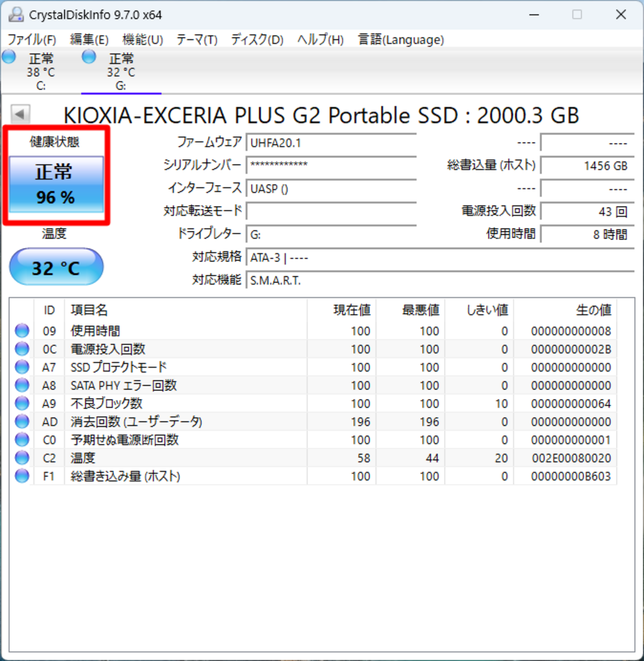Open the 機能(U) menu
Viewport: 644px width, 661px height.
coord(143,40)
